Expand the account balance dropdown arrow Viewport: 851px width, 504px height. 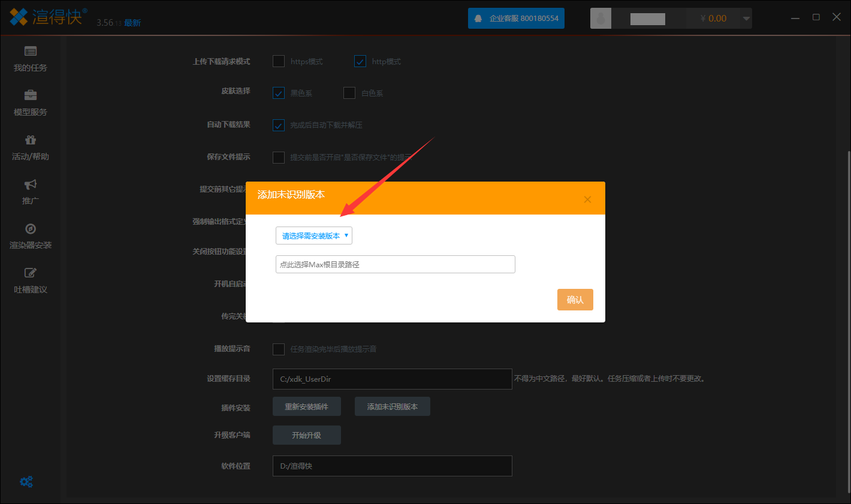[746, 19]
